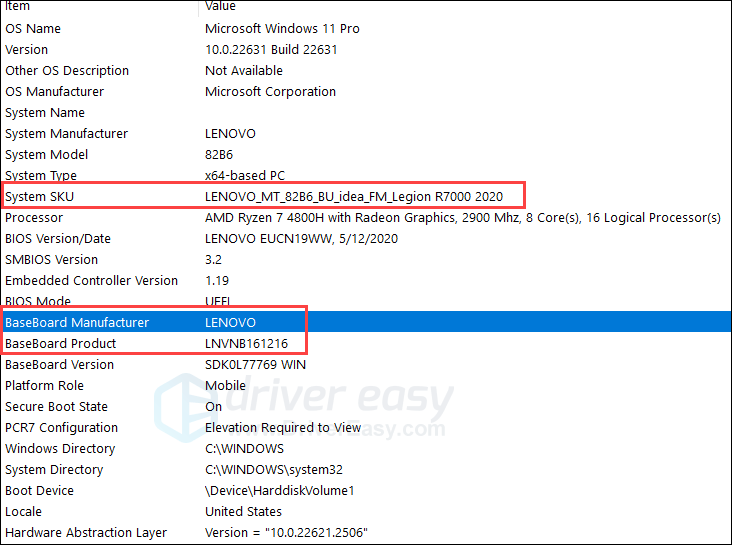Select the BaseBoard Version row label

click(x=59, y=365)
